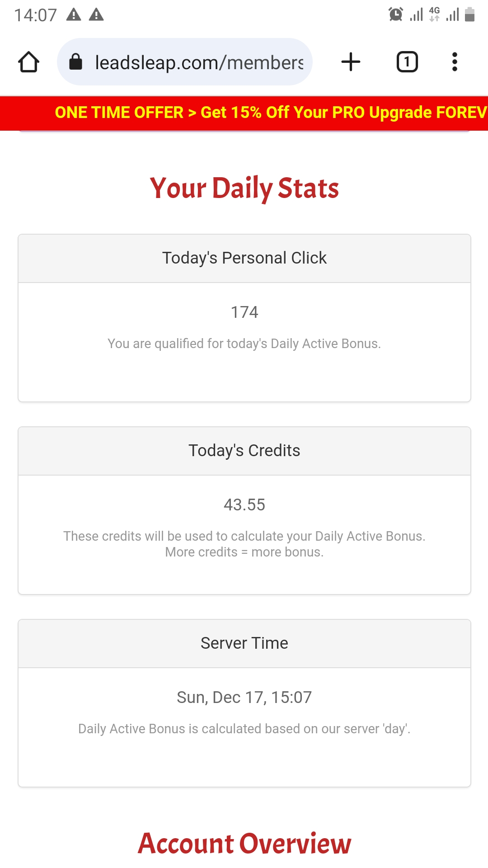Open the tab switcher showing 1 tab

[x=407, y=62]
